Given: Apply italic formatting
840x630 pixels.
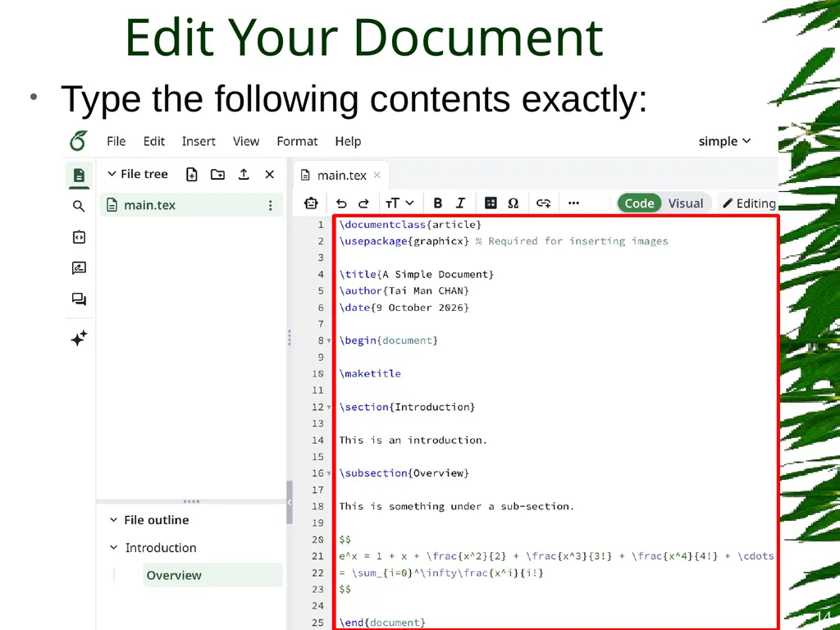Looking at the screenshot, I should coord(460,203).
